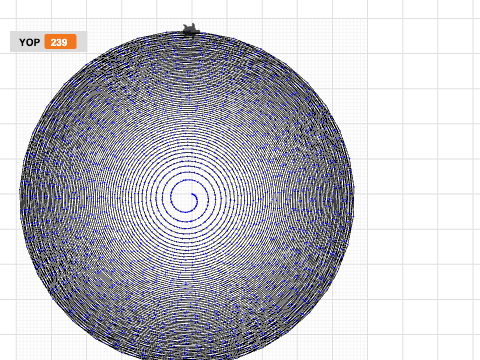Click the YOP label text
Screen dimensions: 480x360
pos(29,42)
